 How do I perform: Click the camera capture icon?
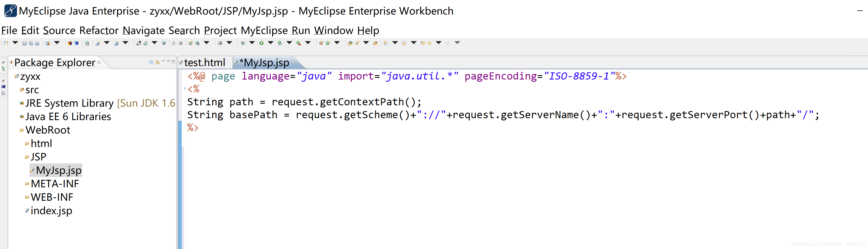point(220,43)
